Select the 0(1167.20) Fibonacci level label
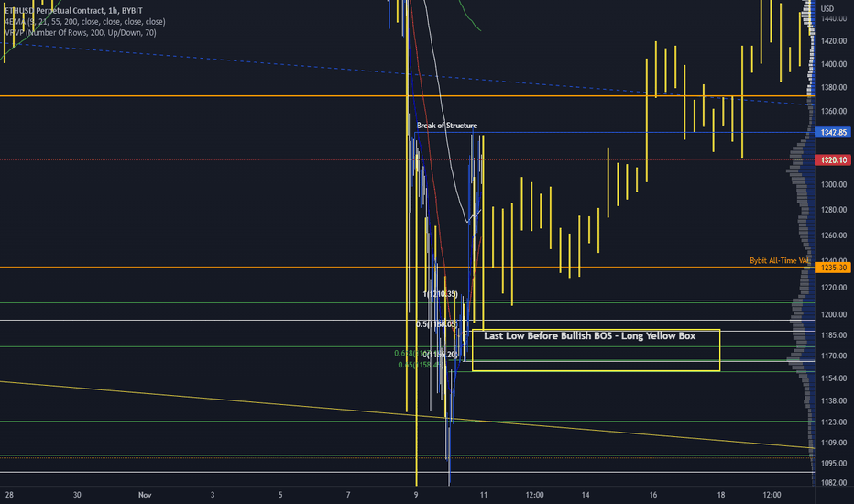 pyautogui.click(x=442, y=355)
